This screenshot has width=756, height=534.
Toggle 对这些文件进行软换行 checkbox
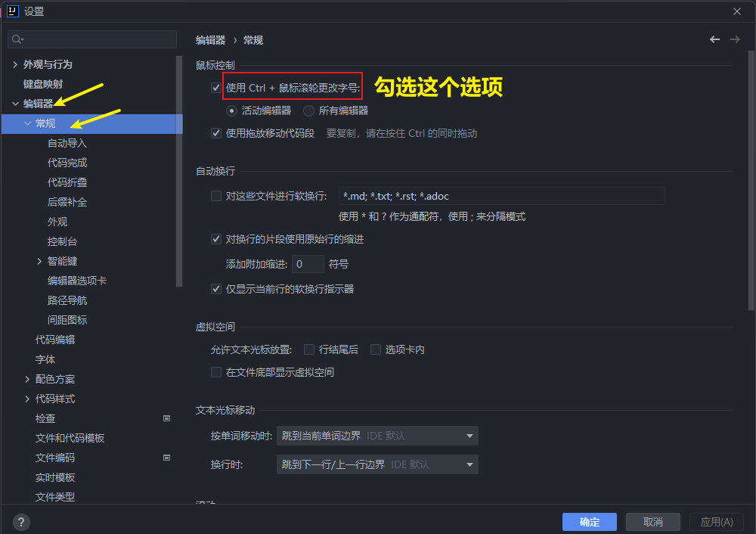click(216, 197)
